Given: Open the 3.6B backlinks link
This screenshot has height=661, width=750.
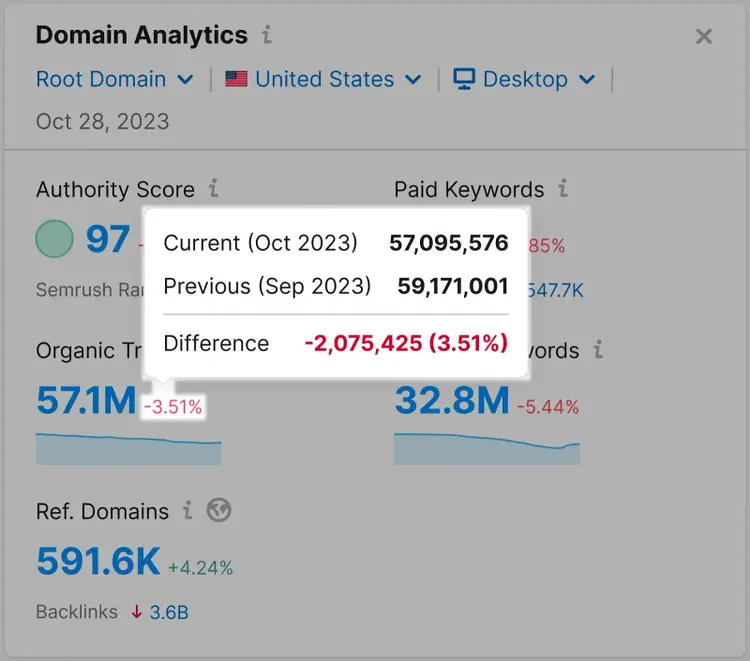Looking at the screenshot, I should click(169, 612).
